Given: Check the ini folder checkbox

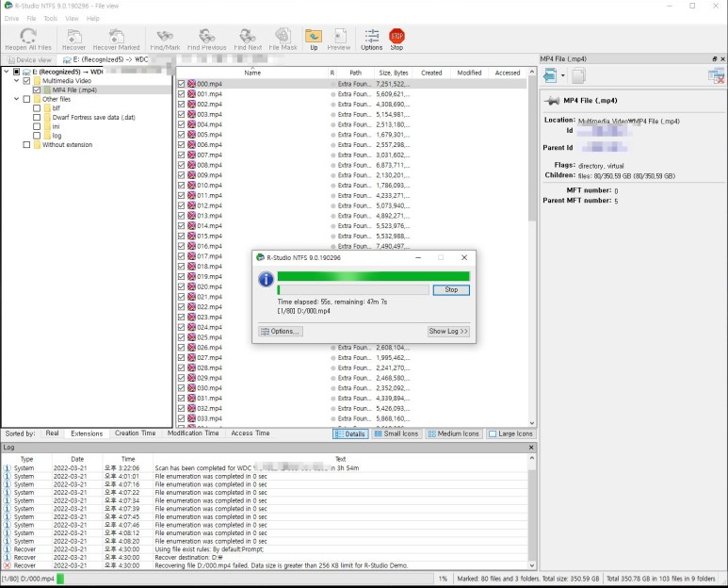Looking at the screenshot, I should point(37,126).
